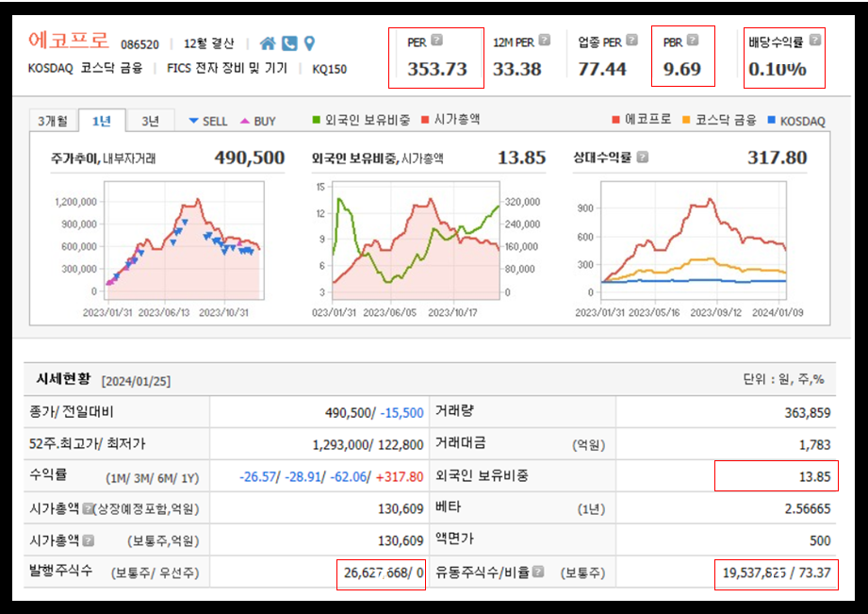Viewport: 868px width, 614px height.
Task: Click the 발행주식수 value 26,627,668/ 0
Action: pos(384,573)
